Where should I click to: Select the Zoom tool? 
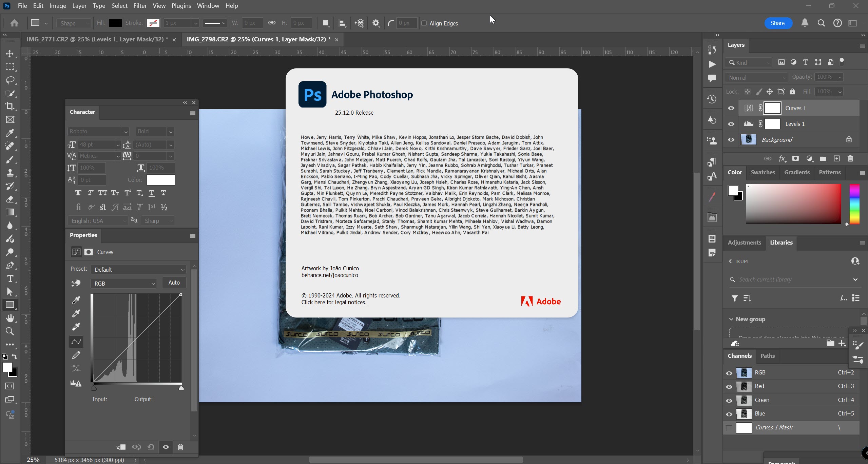click(x=9, y=331)
